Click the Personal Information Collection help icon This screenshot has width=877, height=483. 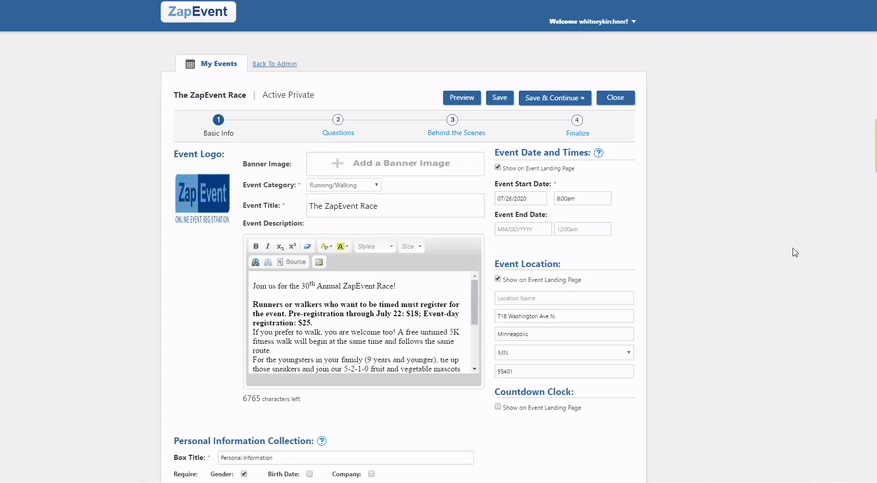tap(322, 441)
